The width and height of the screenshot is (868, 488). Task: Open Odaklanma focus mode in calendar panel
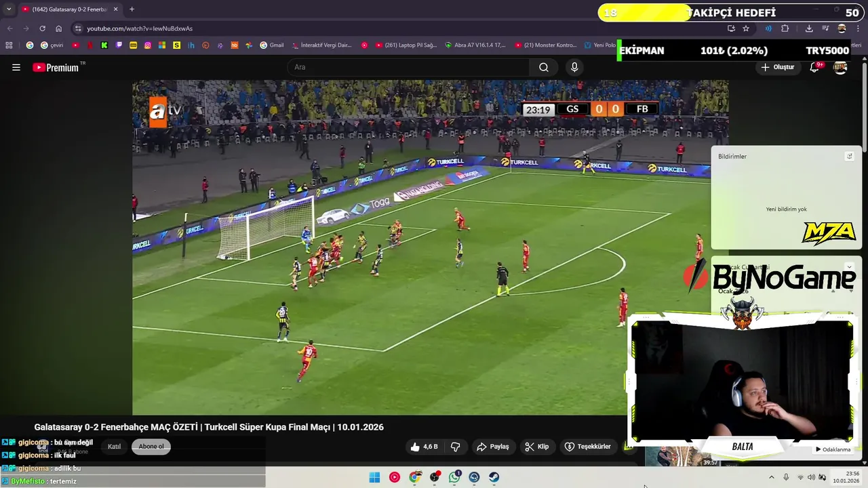tap(833, 449)
